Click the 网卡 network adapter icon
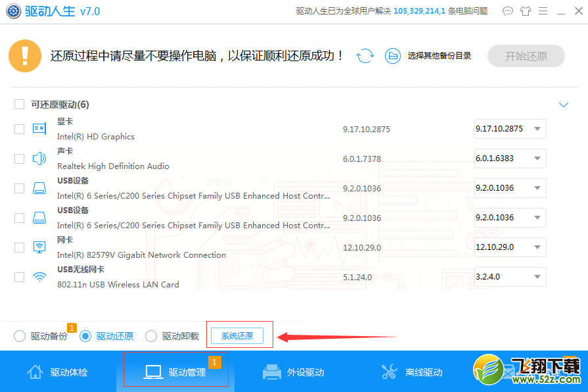The height and width of the screenshot is (392, 588). (x=39, y=247)
